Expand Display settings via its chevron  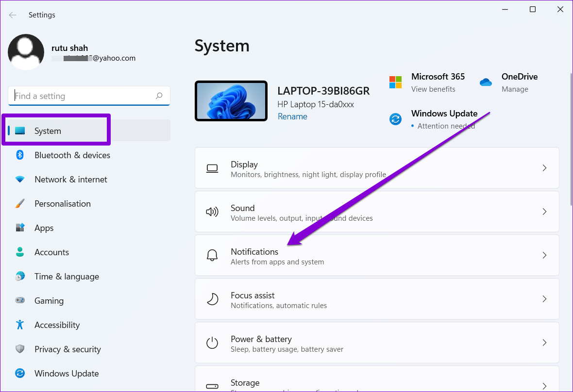pos(544,168)
